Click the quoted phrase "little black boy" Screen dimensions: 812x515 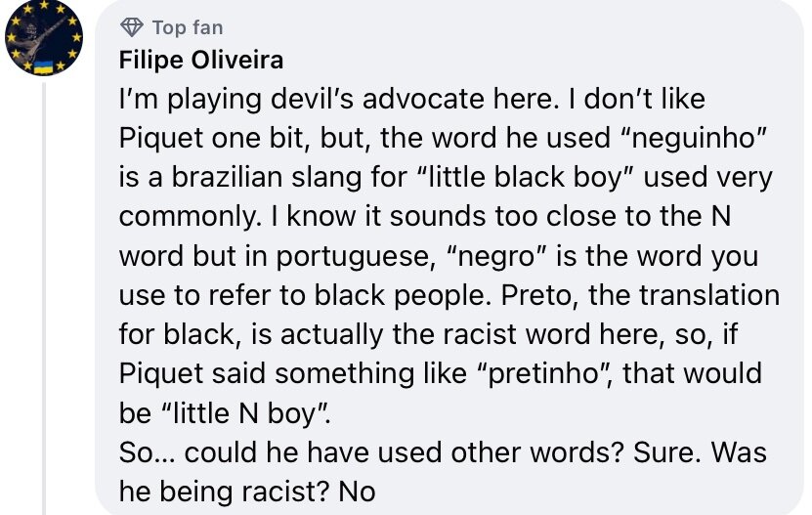[526, 177]
